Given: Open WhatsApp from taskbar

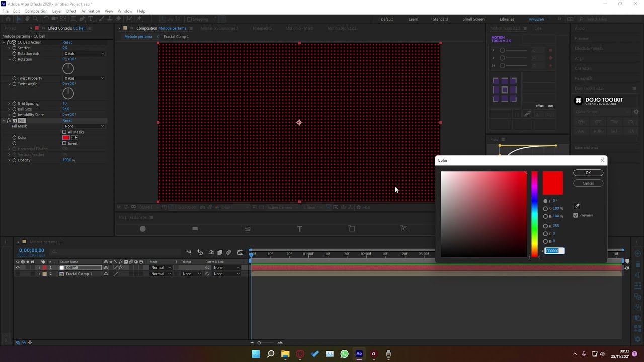Looking at the screenshot, I should pyautogui.click(x=344, y=354).
